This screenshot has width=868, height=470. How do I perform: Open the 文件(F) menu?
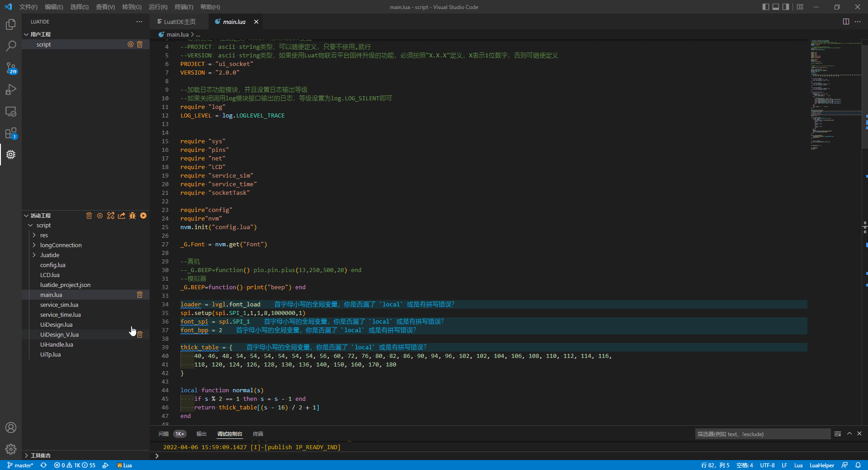[28, 7]
